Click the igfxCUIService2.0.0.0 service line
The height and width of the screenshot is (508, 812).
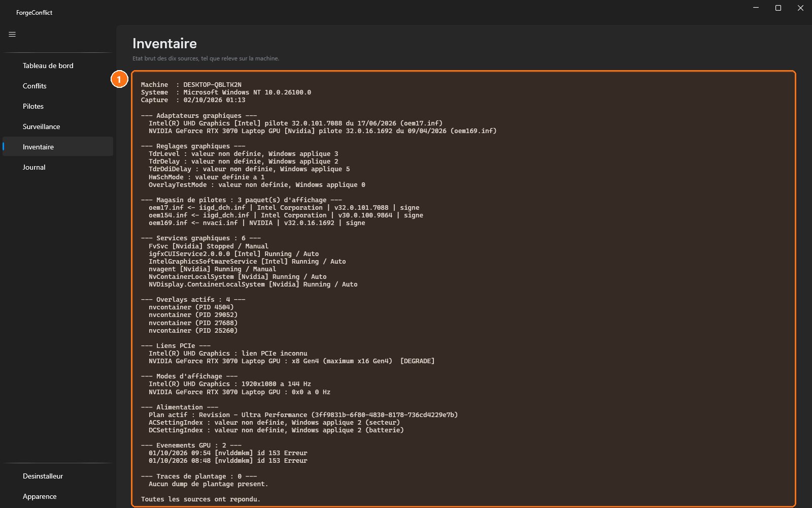click(233, 253)
